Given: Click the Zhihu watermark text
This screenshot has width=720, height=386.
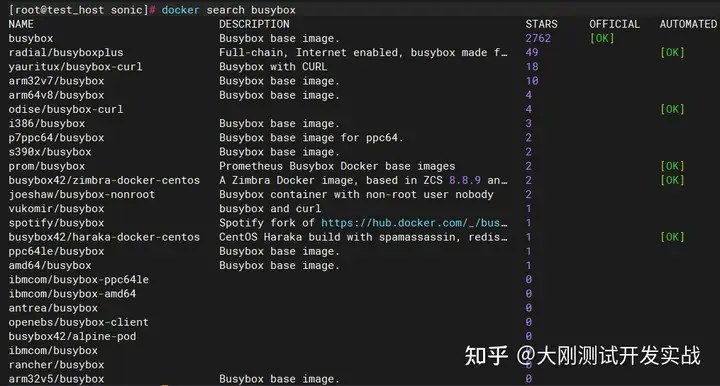Looking at the screenshot, I should tap(582, 356).
